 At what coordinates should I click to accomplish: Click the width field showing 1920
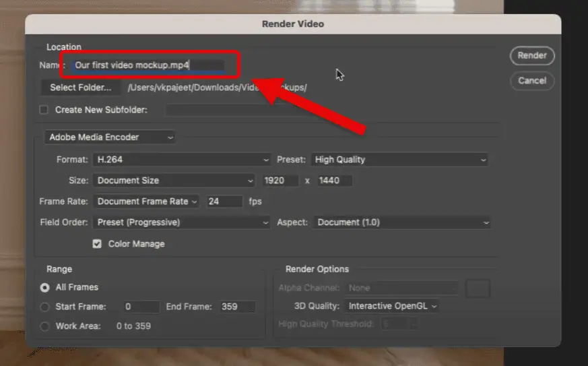(x=280, y=181)
